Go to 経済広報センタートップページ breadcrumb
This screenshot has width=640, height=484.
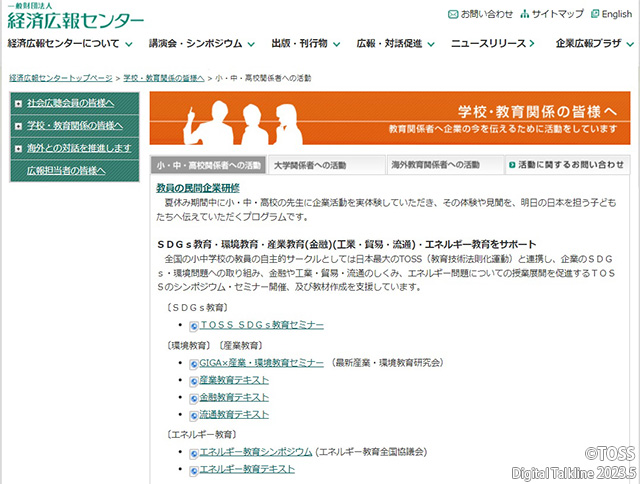point(61,77)
